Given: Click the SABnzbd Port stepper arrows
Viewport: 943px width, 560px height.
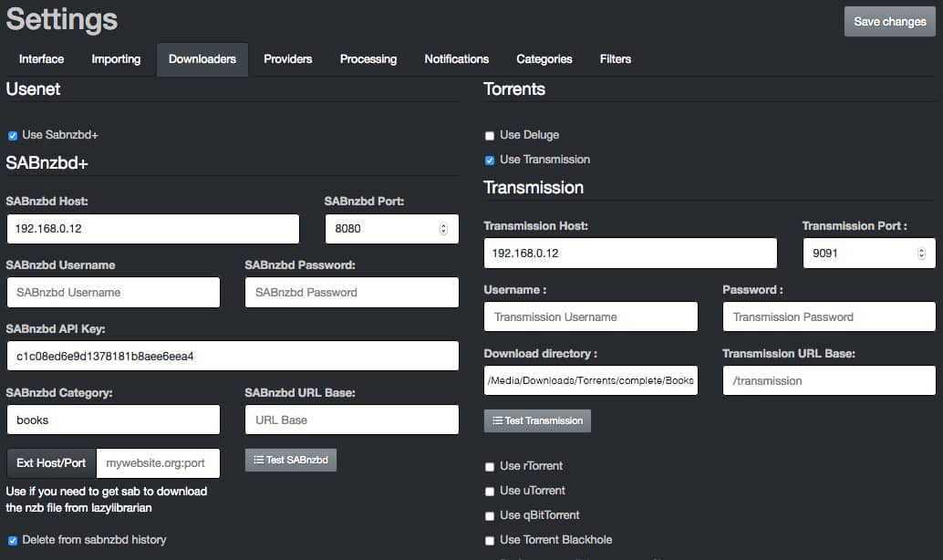Looking at the screenshot, I should 443,229.
